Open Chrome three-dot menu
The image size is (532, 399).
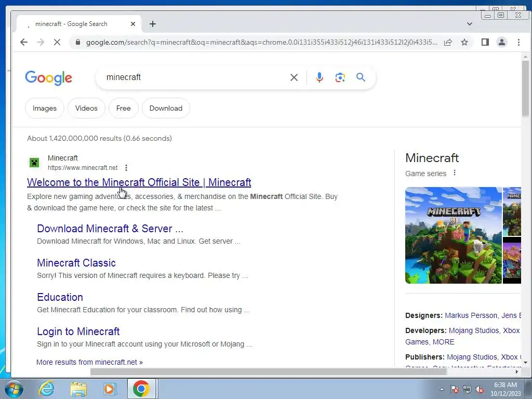518,42
